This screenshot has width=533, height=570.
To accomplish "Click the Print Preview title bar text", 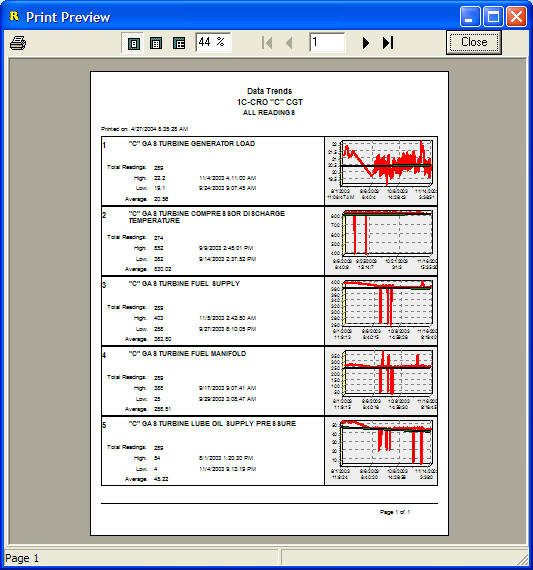I will pyautogui.click(x=68, y=17).
